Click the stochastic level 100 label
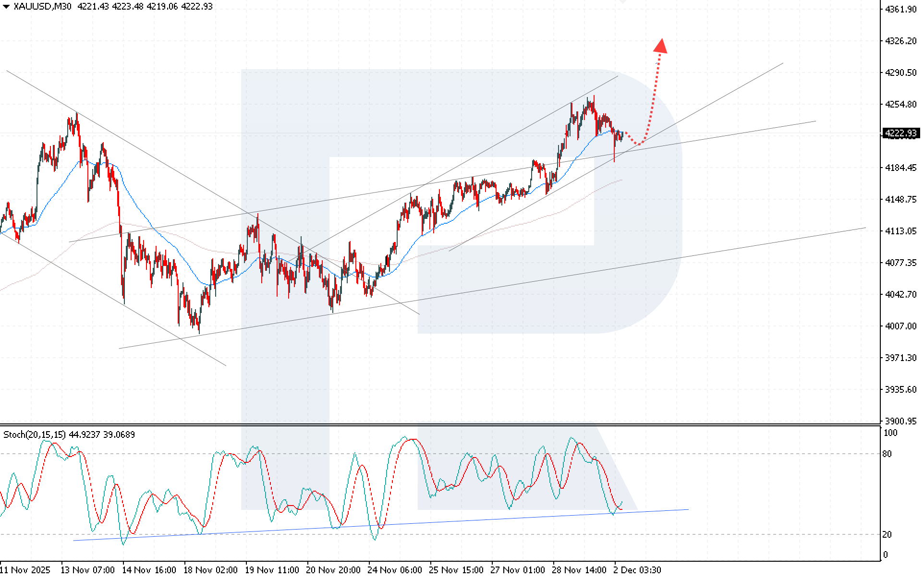924x579 pixels. coord(890,433)
